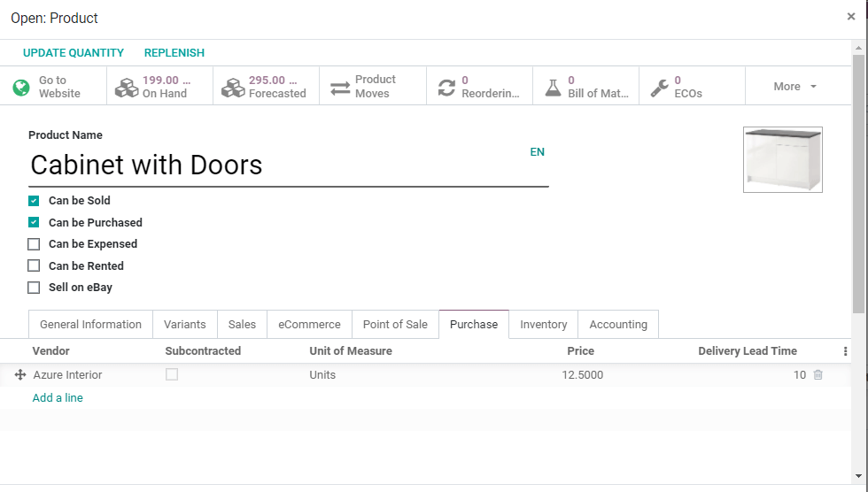Click the dialog vertical scrollbar thumb
Screen dimensions: 868x492
pyautogui.click(x=858, y=185)
